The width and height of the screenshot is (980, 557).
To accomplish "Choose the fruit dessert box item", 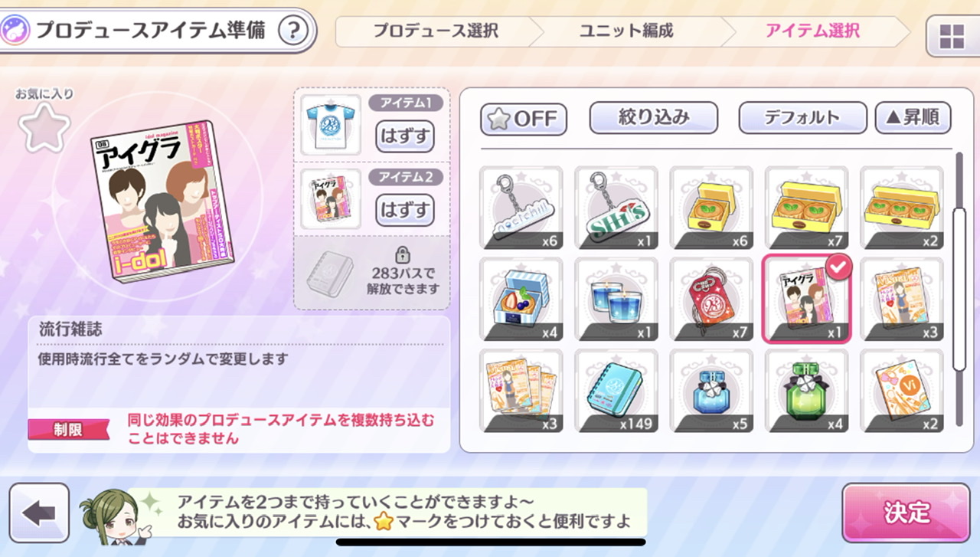I will [x=521, y=300].
